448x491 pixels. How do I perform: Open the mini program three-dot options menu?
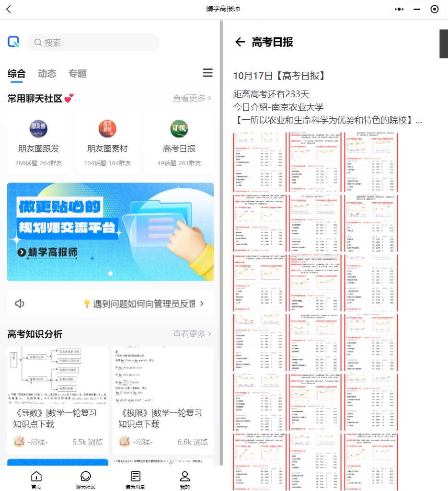[x=399, y=9]
